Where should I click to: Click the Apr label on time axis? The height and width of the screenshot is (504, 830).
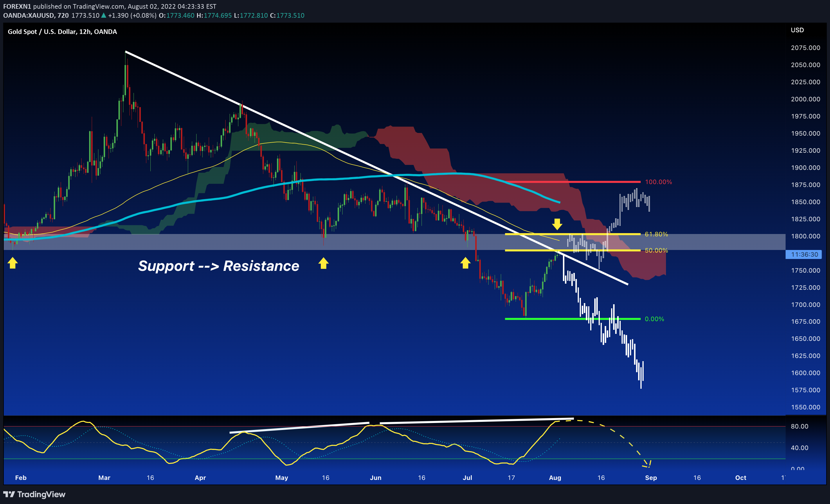tap(200, 478)
